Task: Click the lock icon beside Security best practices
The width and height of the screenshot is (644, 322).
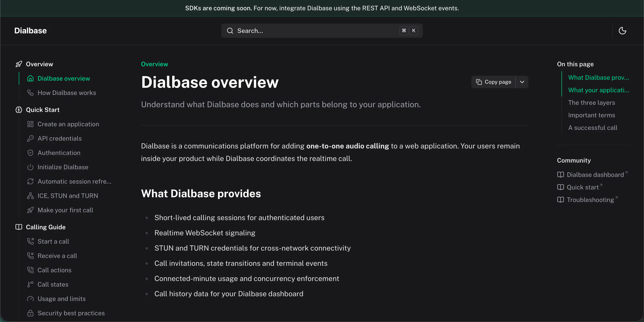Action: tap(30, 313)
